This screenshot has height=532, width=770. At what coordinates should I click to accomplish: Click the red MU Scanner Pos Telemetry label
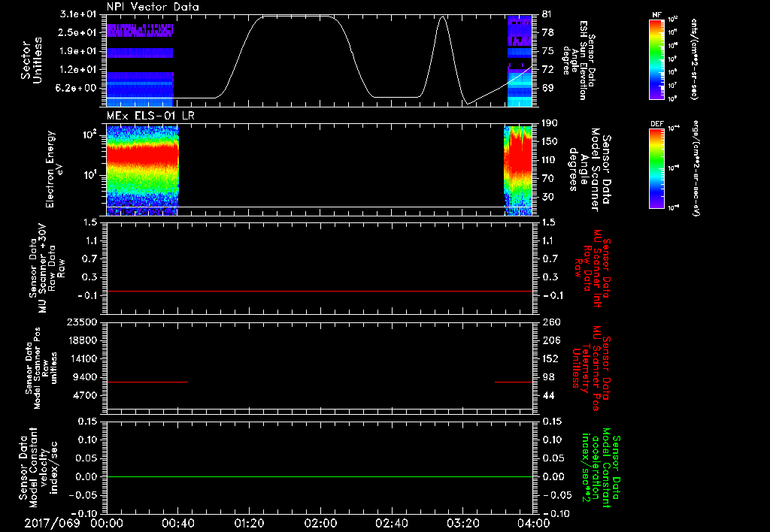(x=593, y=368)
